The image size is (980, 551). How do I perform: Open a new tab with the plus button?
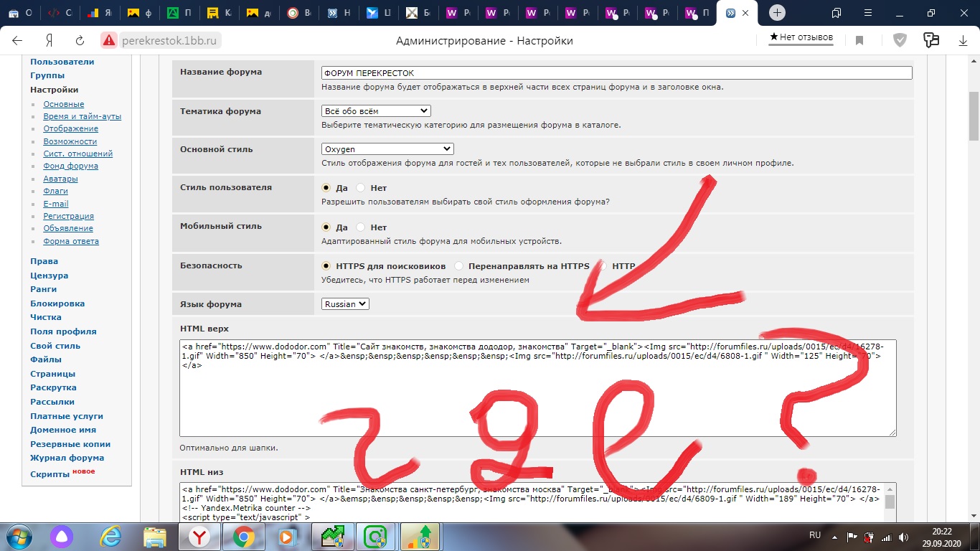tap(777, 13)
